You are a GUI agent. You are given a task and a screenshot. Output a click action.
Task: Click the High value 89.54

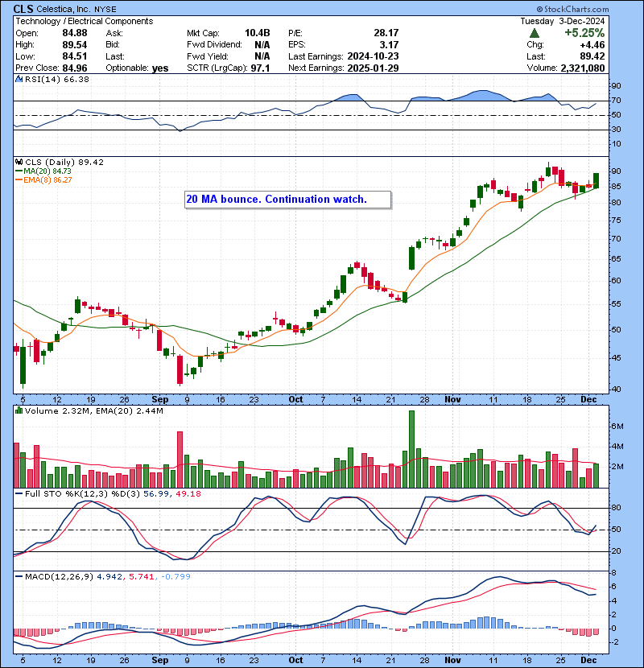coord(75,45)
